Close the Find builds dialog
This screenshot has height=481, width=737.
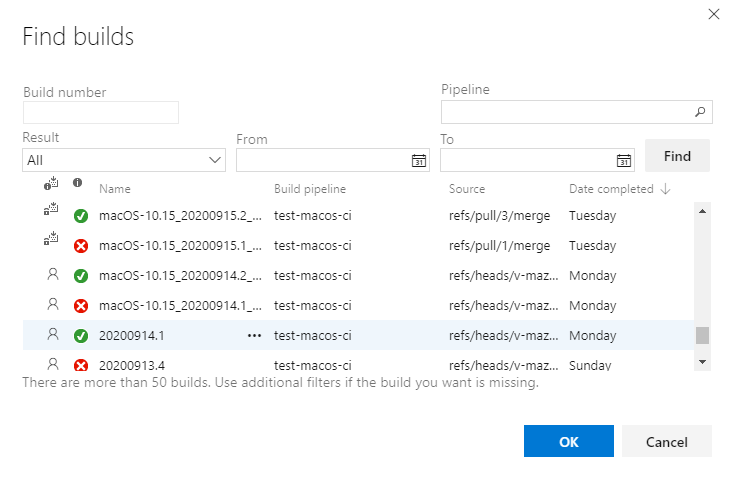click(713, 14)
